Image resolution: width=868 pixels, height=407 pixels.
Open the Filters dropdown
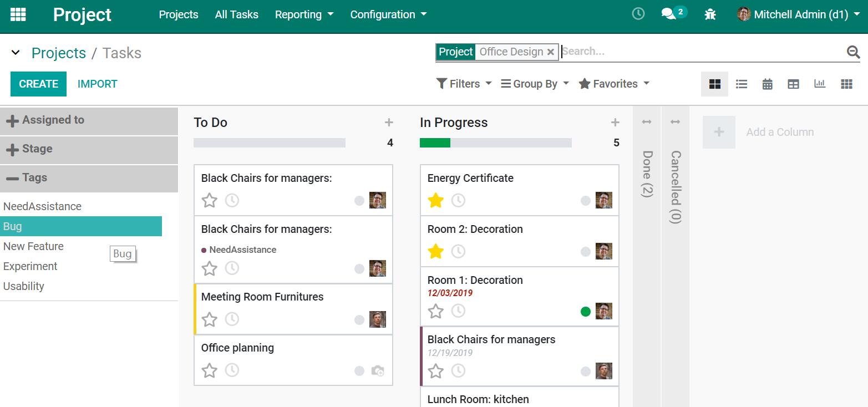(x=464, y=84)
